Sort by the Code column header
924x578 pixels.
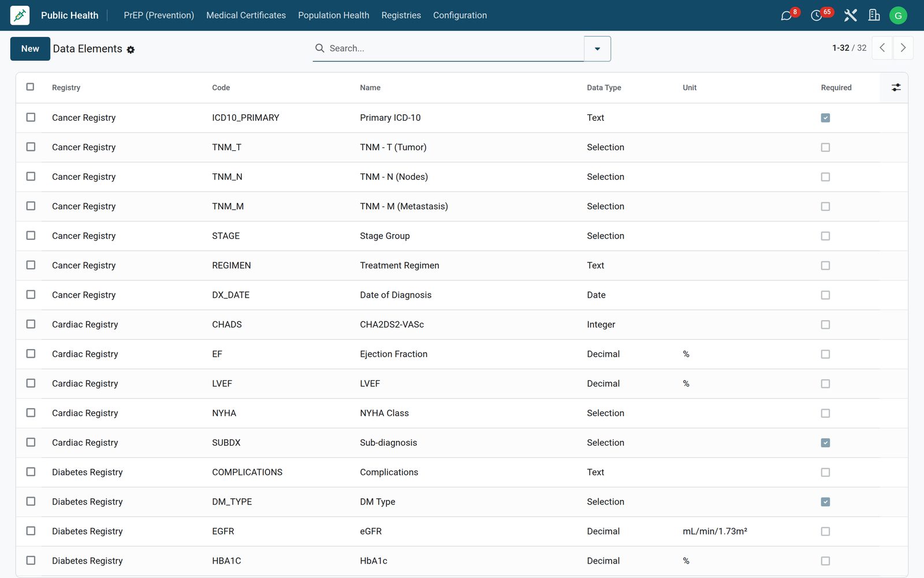click(x=221, y=88)
